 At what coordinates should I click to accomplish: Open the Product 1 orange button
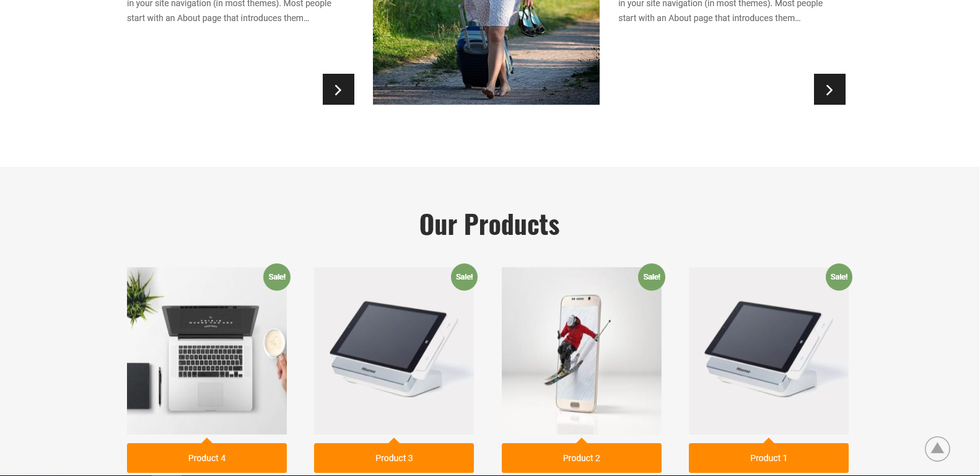click(x=769, y=458)
